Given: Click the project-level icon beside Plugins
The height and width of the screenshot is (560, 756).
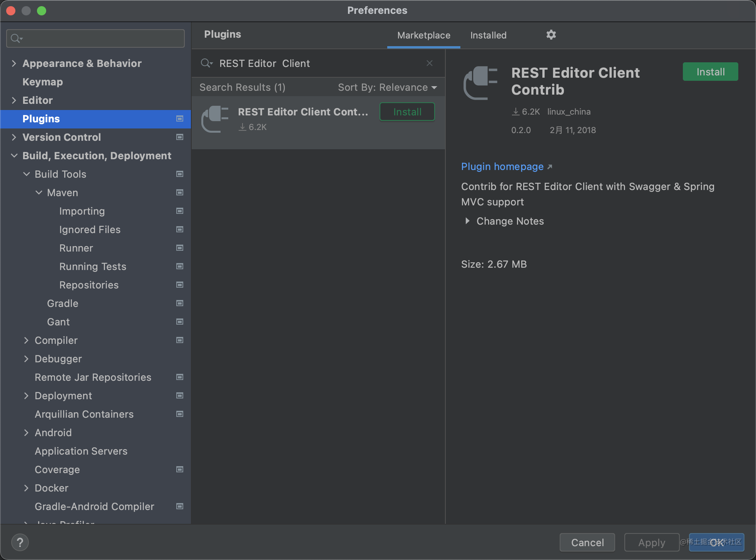Looking at the screenshot, I should (x=179, y=118).
